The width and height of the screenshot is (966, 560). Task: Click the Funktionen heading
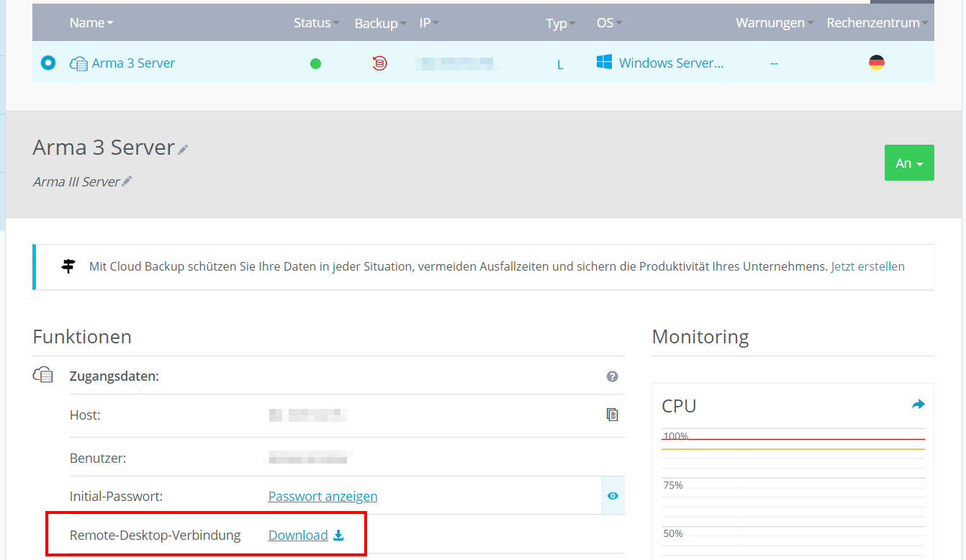[82, 336]
